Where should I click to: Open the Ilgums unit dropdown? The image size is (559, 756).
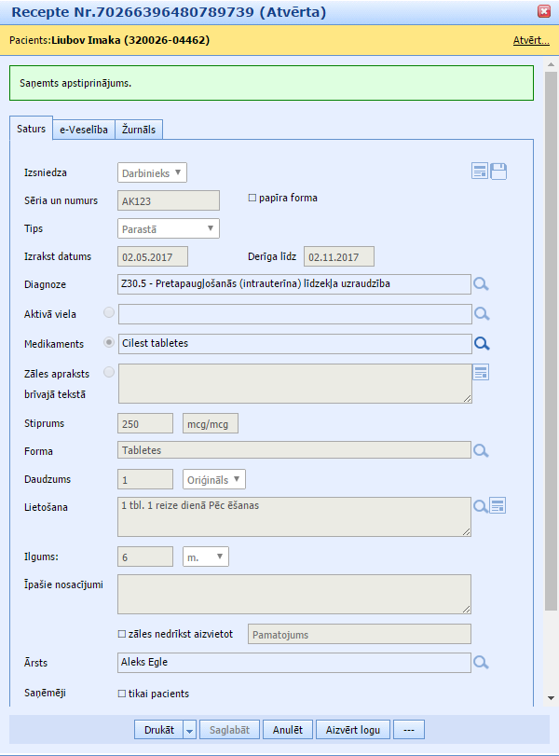pyautogui.click(x=206, y=557)
